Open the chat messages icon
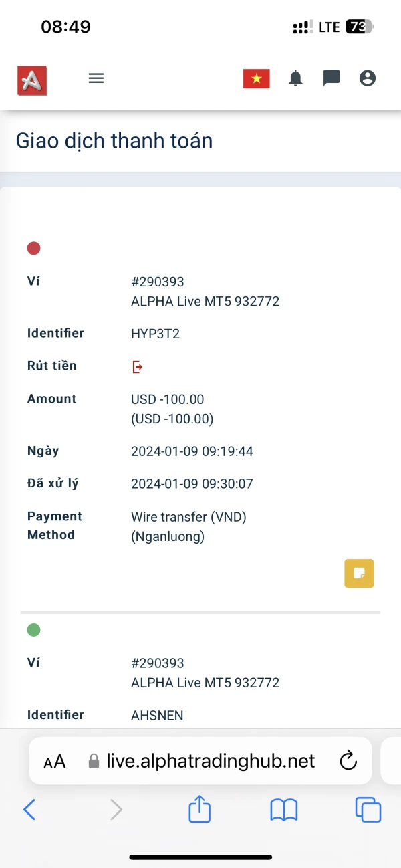 [331, 78]
